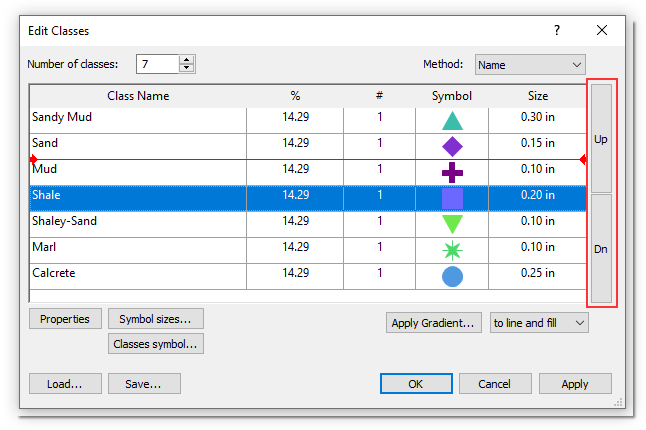Click Apply Gradient button
This screenshot has height=430, width=646.
click(x=433, y=322)
